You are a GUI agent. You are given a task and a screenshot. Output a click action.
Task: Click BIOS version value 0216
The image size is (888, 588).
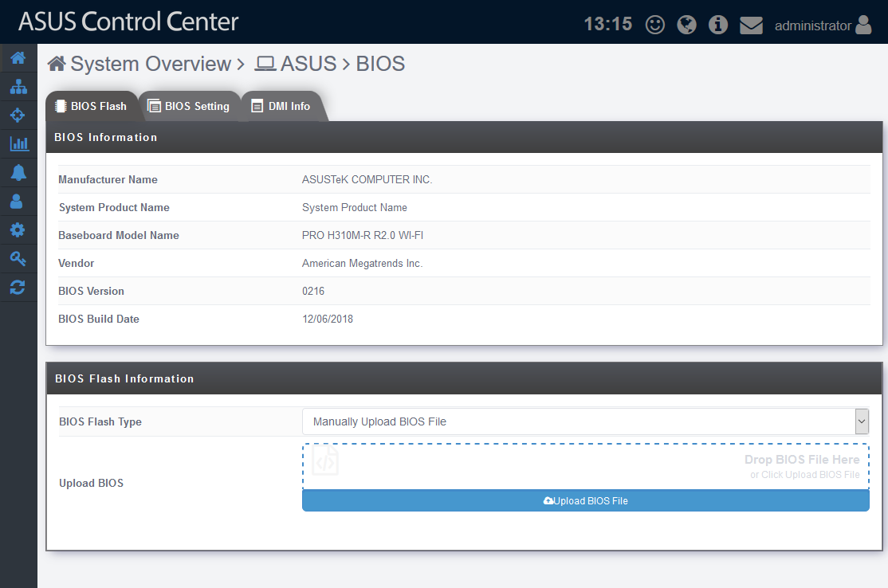point(313,291)
